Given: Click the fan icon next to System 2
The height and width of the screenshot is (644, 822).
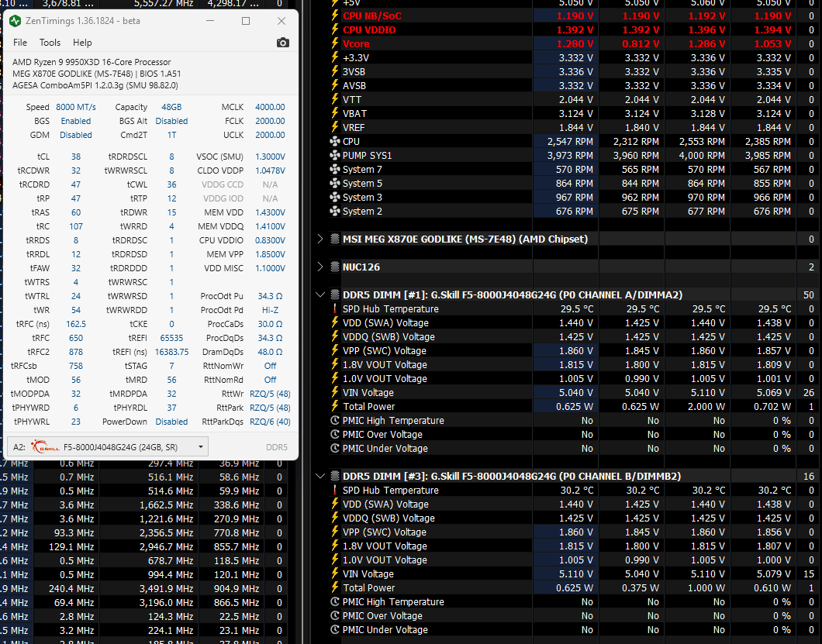Looking at the screenshot, I should point(334,211).
